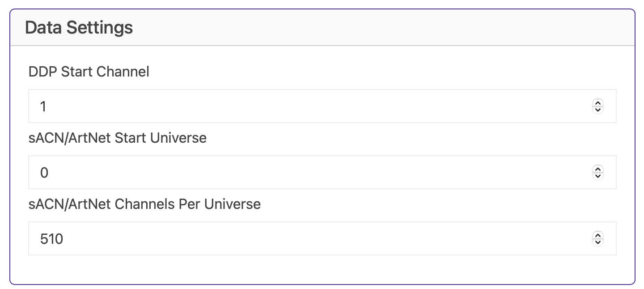Focus the DDP Start Channel input field
This screenshot has width=644, height=289.
point(322,106)
